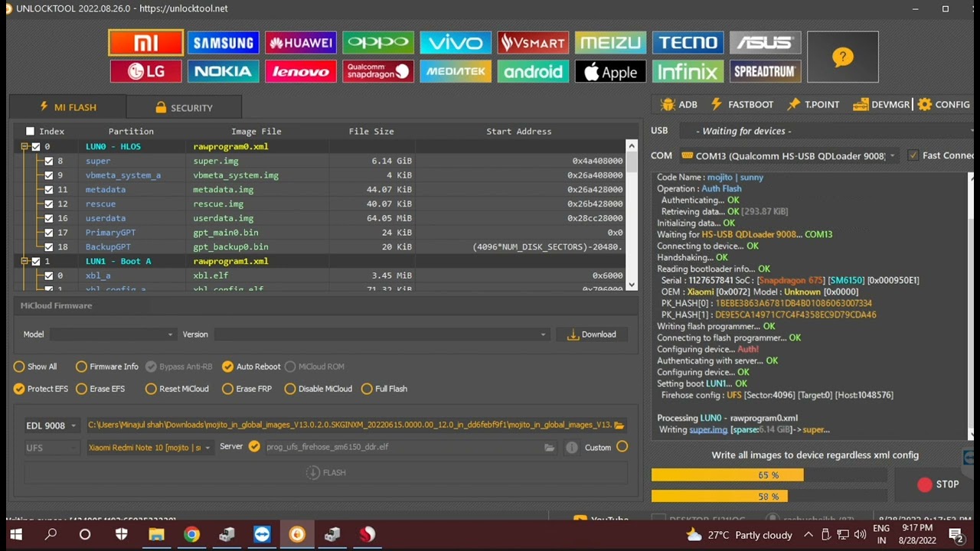This screenshot has width=980, height=551.
Task: Click the Download firmware button
Action: (x=591, y=334)
